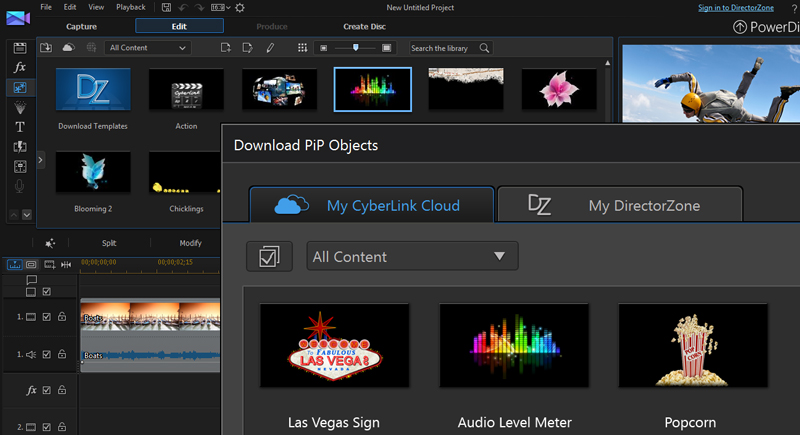Adjust the library thumbnail size slider
The width and height of the screenshot is (800, 435).
click(356, 48)
